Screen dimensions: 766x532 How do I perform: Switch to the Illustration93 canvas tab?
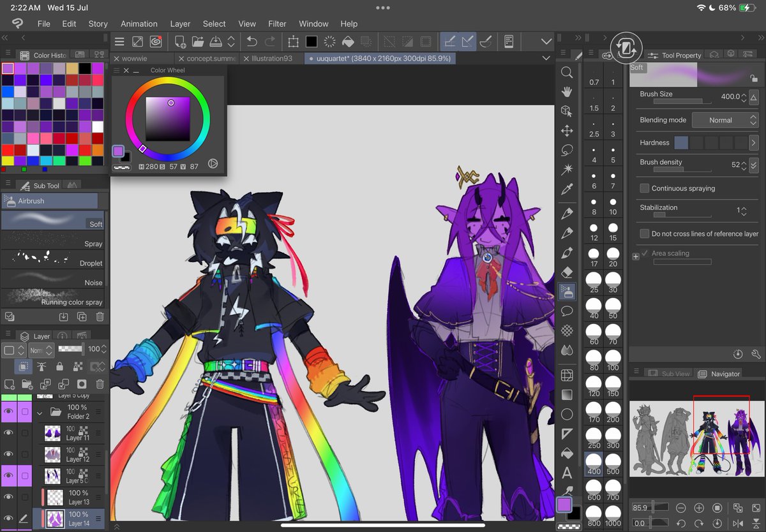pyautogui.click(x=271, y=58)
